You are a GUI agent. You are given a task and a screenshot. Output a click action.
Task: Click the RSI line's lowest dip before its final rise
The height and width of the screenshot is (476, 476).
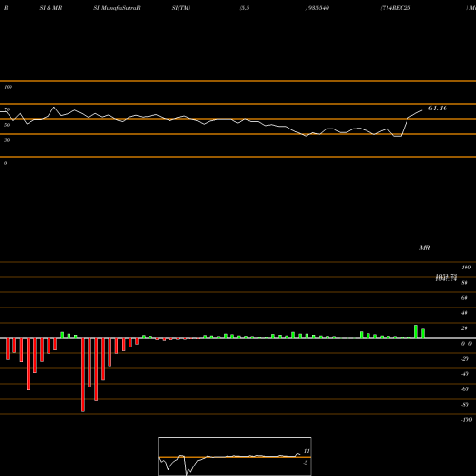click(398, 136)
